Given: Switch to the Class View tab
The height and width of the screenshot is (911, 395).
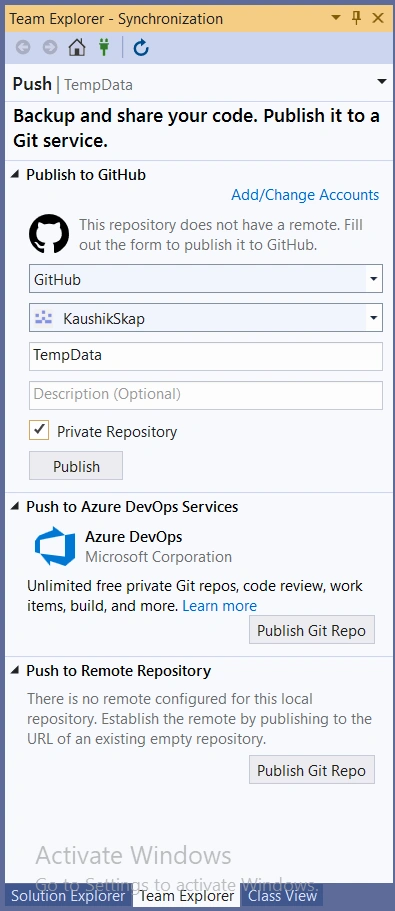Looking at the screenshot, I should [x=282, y=895].
